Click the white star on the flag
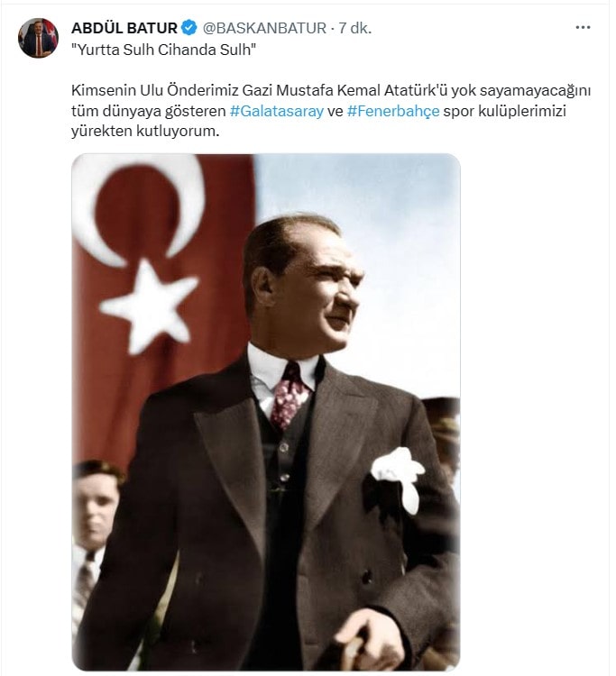Viewport: 616px width, 676px height. (149, 306)
